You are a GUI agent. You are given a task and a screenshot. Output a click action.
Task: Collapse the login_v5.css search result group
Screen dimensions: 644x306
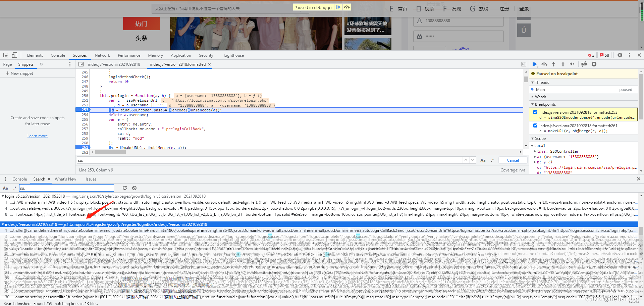point(3,196)
